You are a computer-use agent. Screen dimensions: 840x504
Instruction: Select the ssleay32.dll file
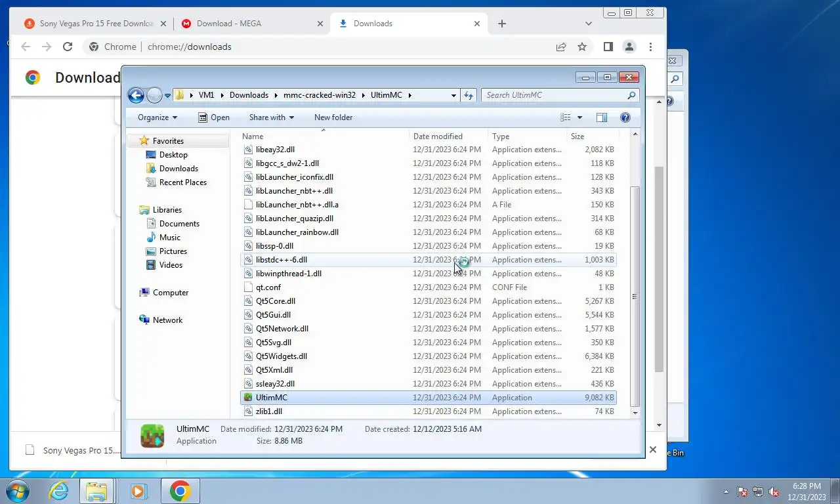(x=428, y=384)
